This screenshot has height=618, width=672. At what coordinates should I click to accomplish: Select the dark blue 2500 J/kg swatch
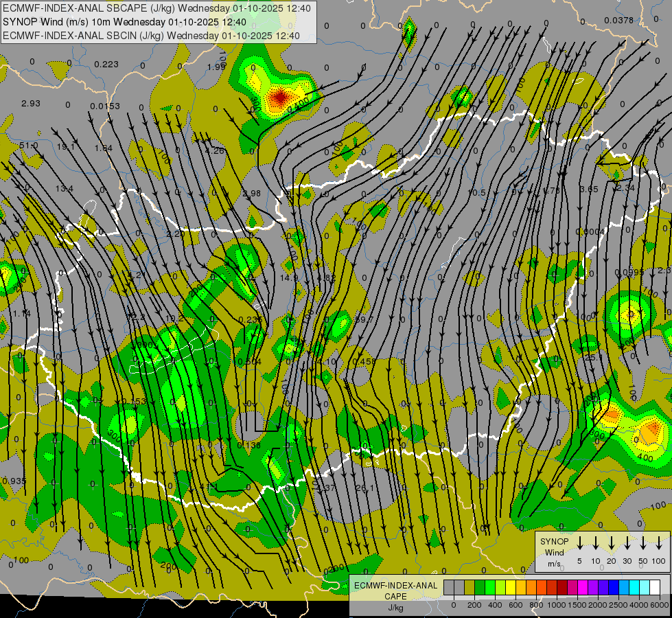point(614,588)
